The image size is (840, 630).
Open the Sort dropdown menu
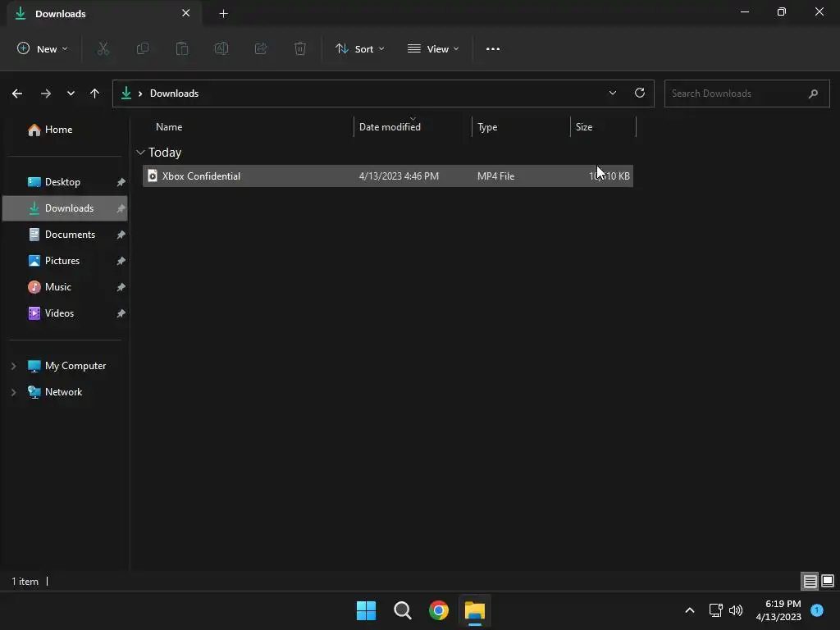click(x=360, y=48)
